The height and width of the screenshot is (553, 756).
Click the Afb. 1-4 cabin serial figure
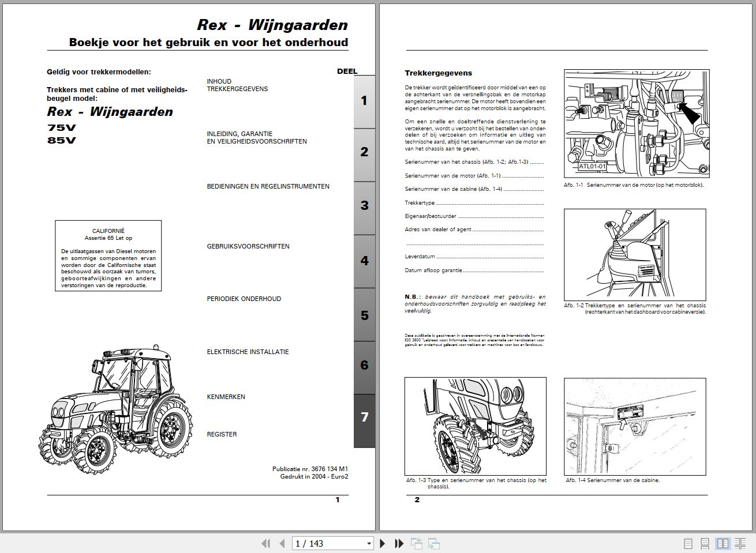point(635,427)
